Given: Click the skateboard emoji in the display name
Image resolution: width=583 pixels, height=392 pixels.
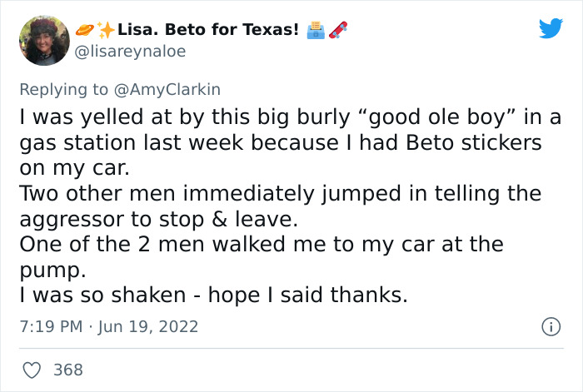Looking at the screenshot, I should coord(337,30).
